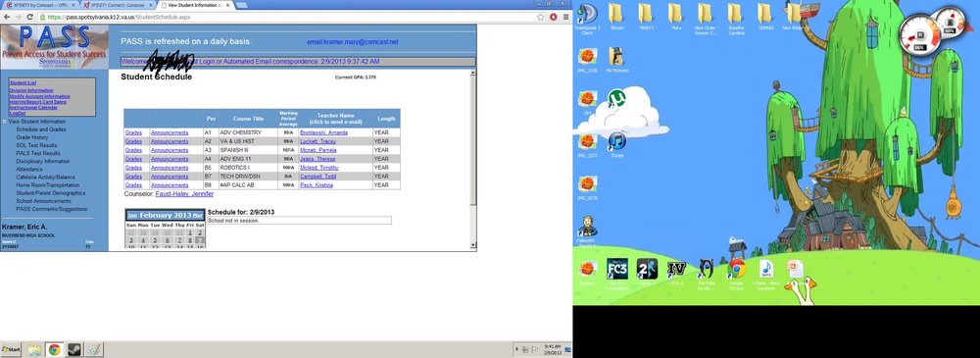Open Modify Account Information link

(x=39, y=96)
